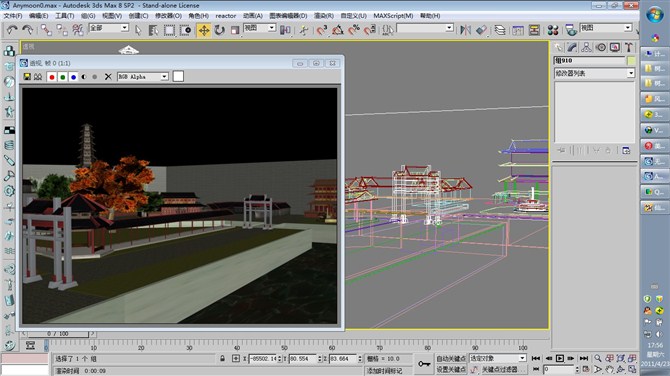Click the white color swatch in the render window
670x376 pixels.
[x=178, y=76]
